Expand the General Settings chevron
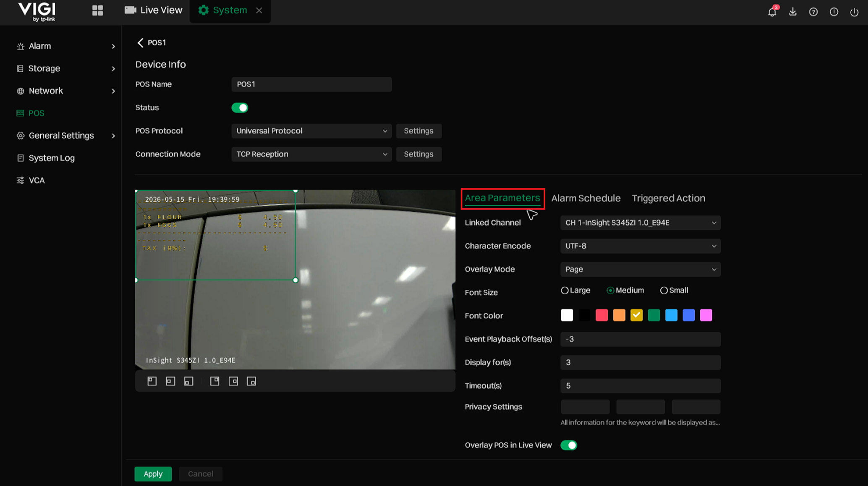 pyautogui.click(x=113, y=136)
